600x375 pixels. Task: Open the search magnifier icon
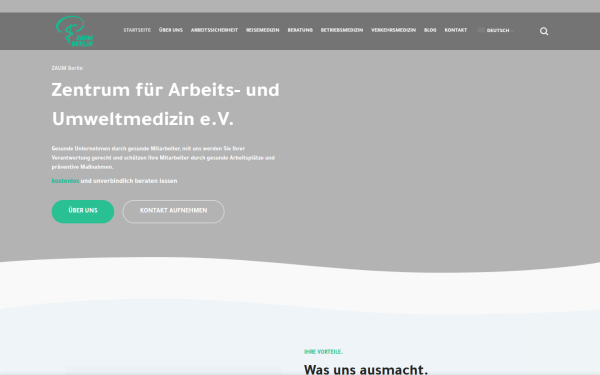point(544,31)
